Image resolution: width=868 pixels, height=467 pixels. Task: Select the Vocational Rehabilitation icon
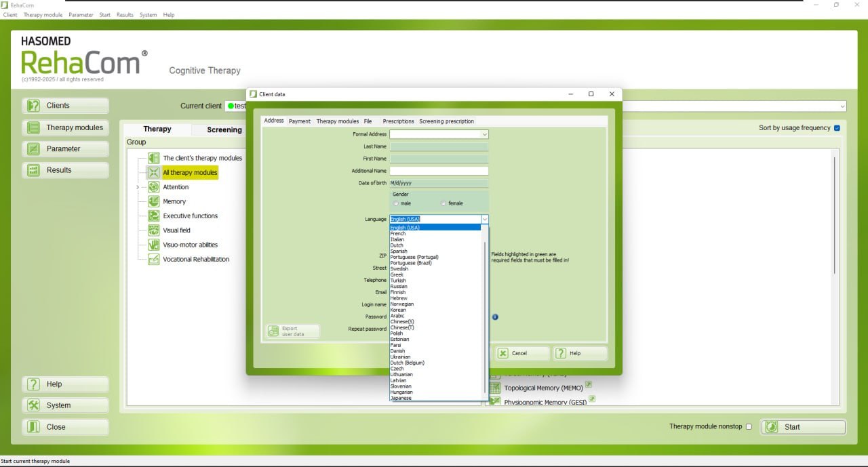154,259
